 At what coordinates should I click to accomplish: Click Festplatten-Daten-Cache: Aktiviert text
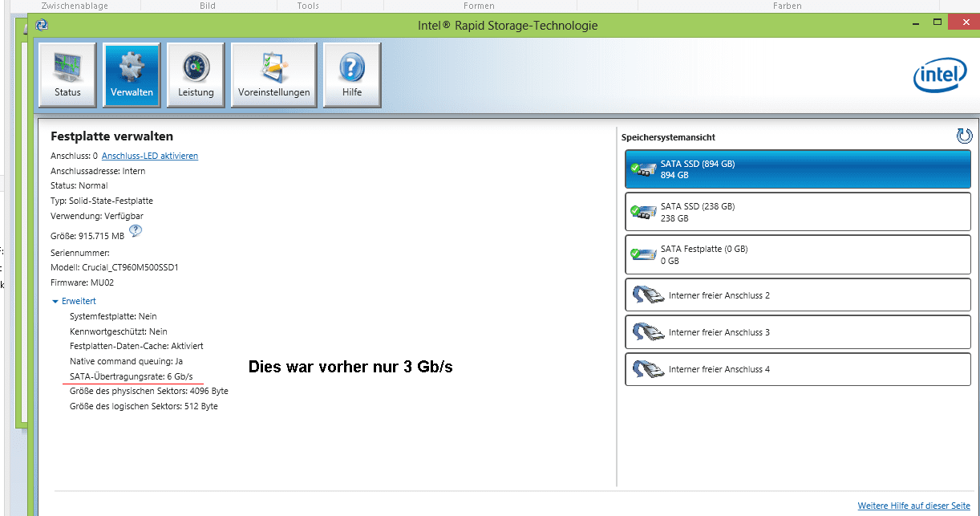tap(136, 346)
